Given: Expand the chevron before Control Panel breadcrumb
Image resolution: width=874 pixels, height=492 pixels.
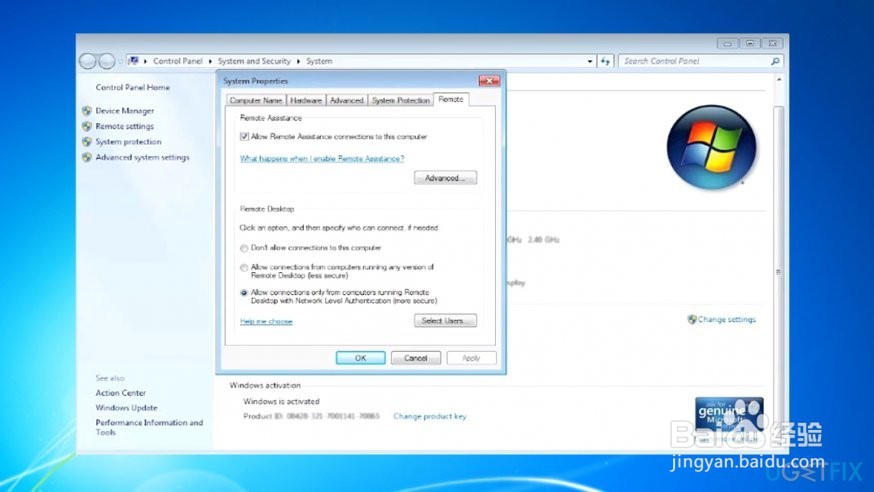Looking at the screenshot, I should click(x=145, y=61).
